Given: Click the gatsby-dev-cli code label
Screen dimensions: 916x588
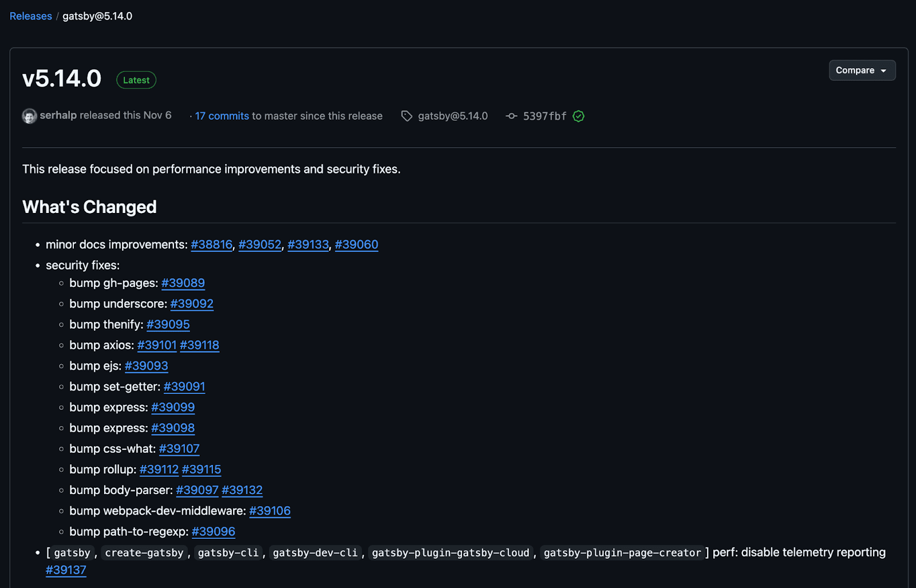Looking at the screenshot, I should [x=315, y=553].
